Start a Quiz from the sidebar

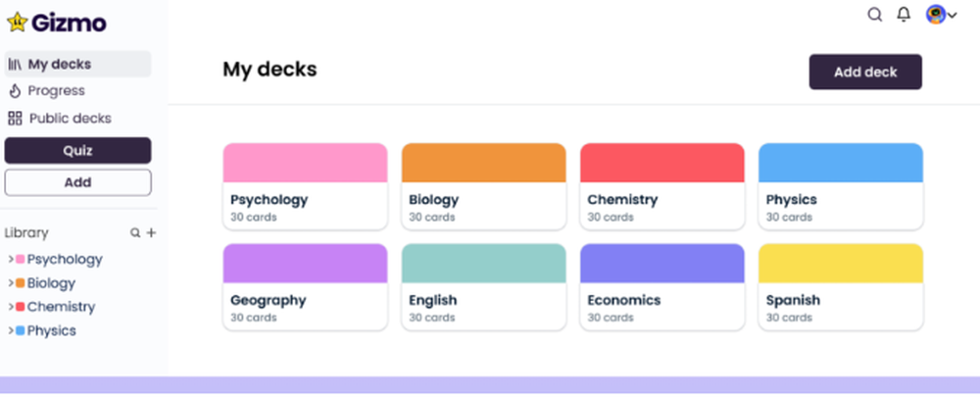click(77, 150)
